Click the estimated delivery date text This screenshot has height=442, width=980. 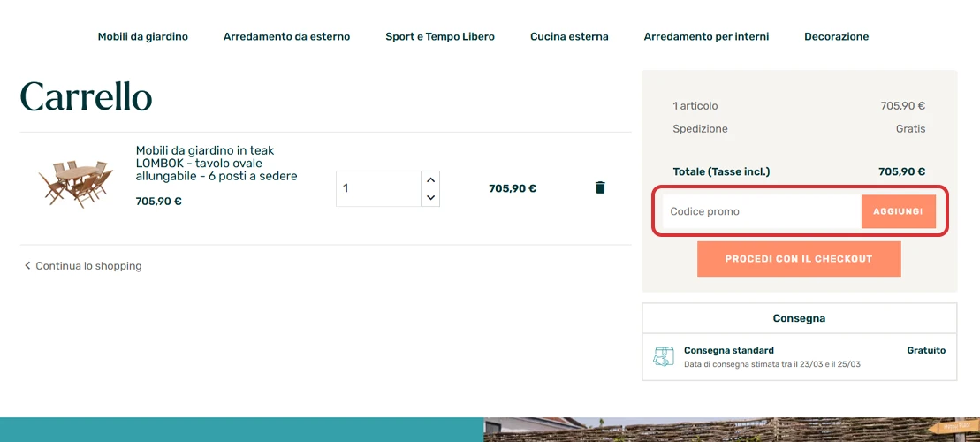771,364
